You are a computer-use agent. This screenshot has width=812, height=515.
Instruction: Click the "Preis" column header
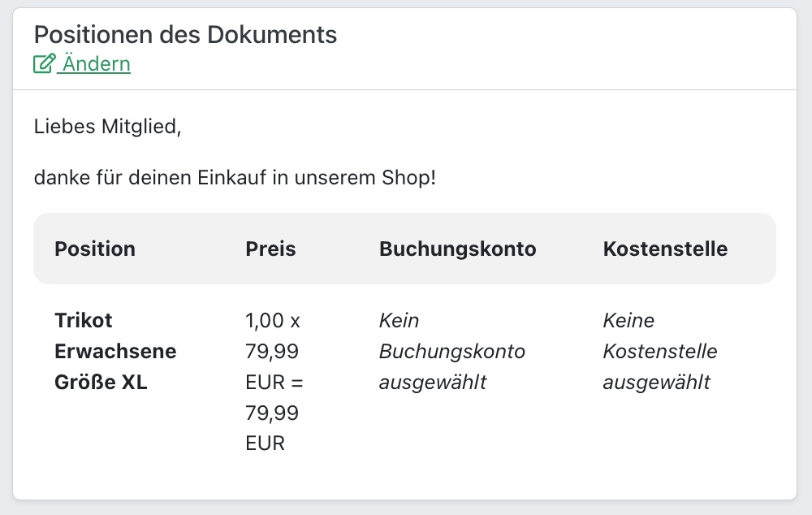click(x=270, y=249)
